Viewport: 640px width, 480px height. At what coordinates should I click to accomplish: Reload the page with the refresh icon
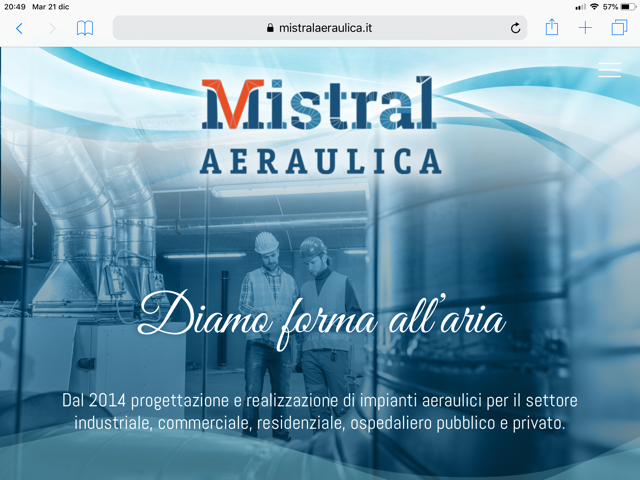[x=515, y=28]
